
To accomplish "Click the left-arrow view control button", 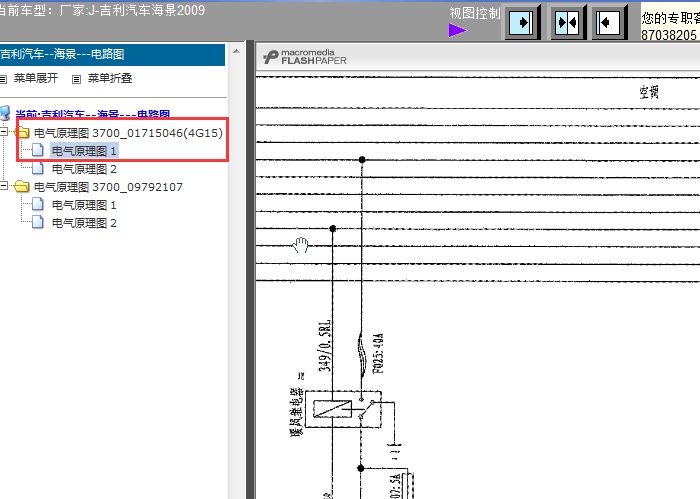I will coord(609,22).
